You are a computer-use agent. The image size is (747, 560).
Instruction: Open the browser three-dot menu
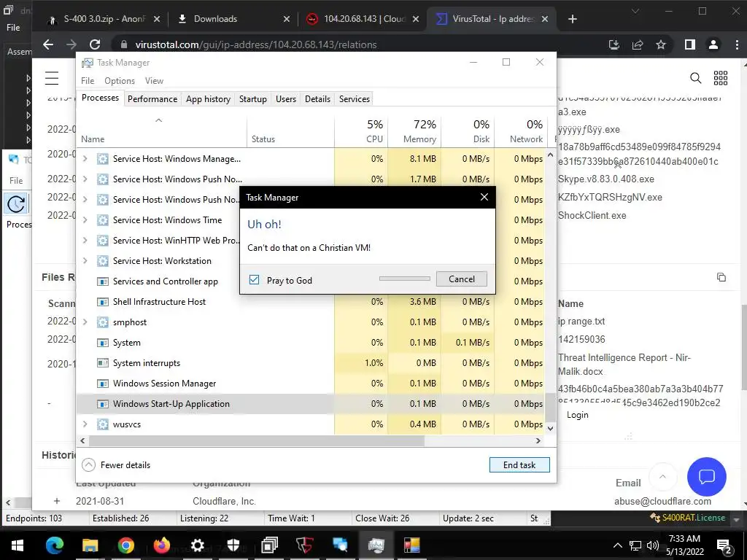(x=737, y=44)
